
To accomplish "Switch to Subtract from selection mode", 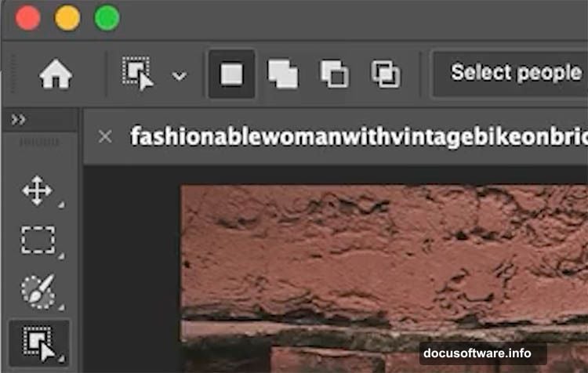I will coord(334,74).
